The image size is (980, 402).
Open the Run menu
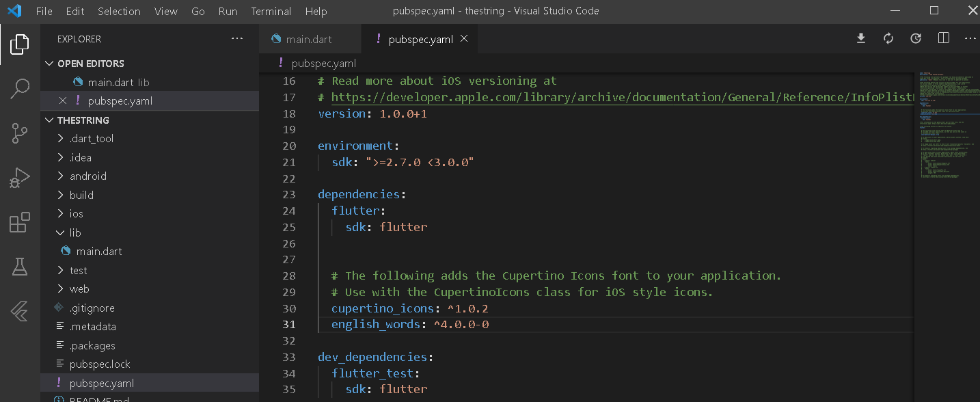pos(228,12)
